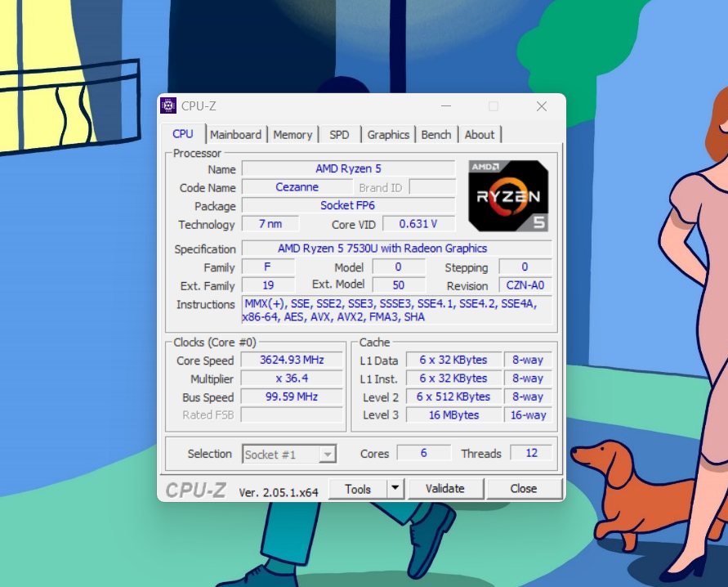
Task: Click the Level 3 value 16 MBytes
Action: (x=453, y=414)
